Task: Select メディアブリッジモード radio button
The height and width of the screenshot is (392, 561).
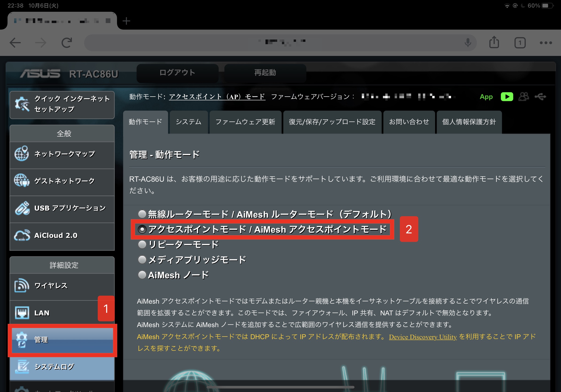Action: point(142,259)
